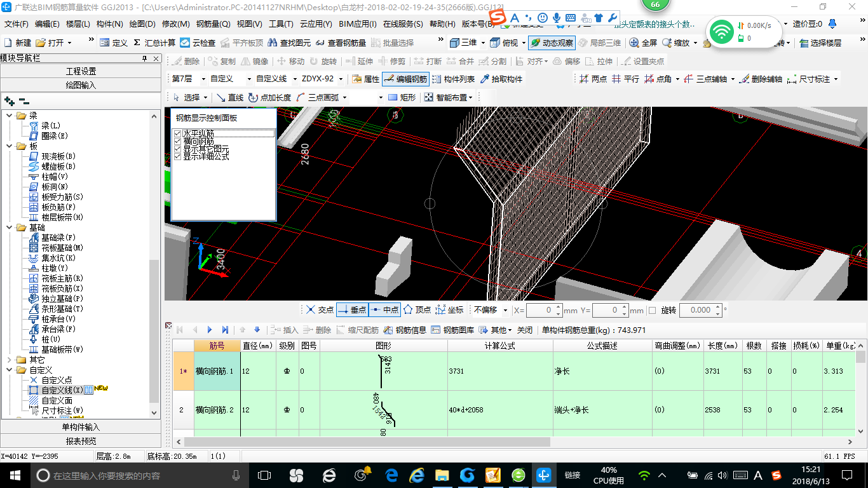Viewport: 868px width, 488px height.
Task: Open 单构件输入 panel
Action: point(81,427)
